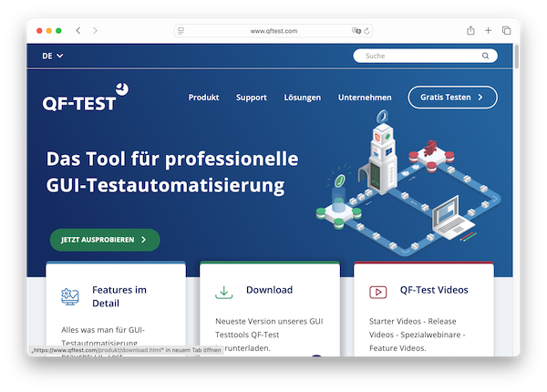Click the Download arrow icon
Viewport: 547px width, 392px height.
pos(223,293)
